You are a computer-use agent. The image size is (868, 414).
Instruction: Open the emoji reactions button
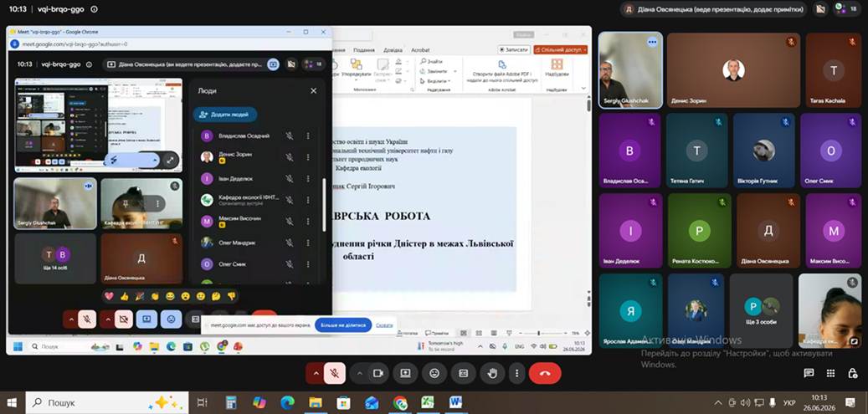434,374
